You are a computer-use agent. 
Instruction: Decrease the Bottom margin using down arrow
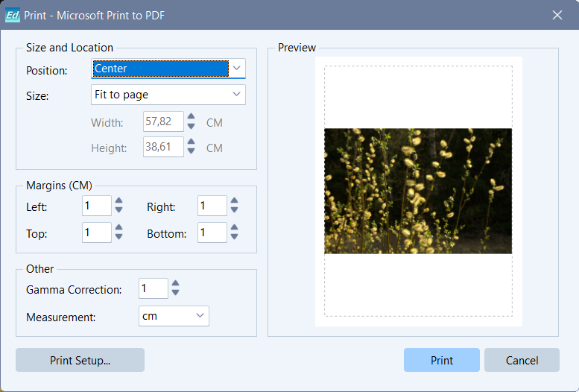[x=235, y=238]
